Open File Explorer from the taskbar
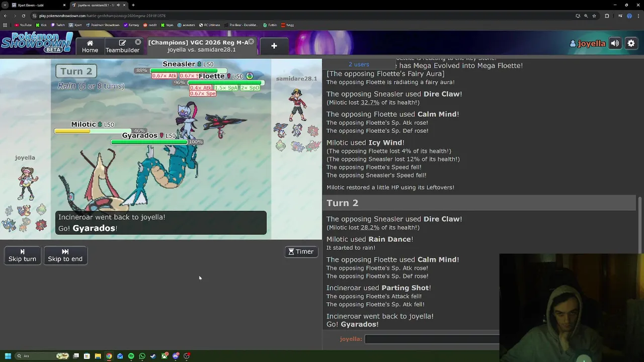The height and width of the screenshot is (362, 644). tap(98, 356)
